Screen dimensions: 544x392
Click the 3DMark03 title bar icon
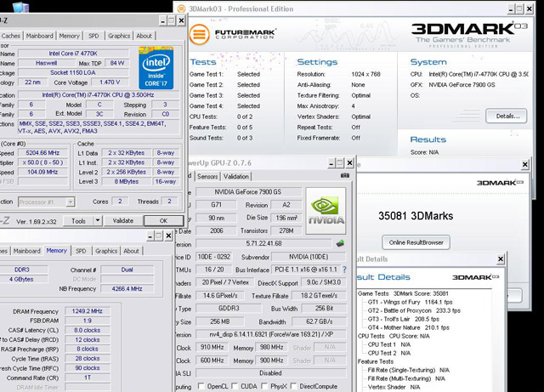(181, 9)
